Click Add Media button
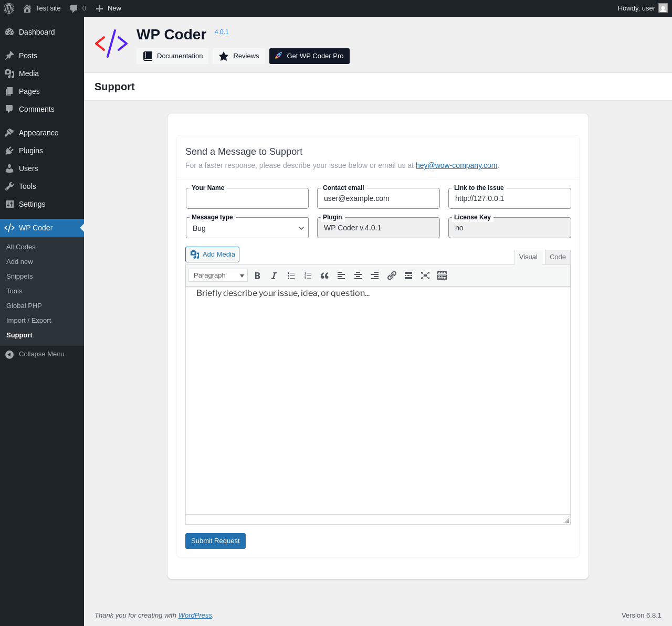Viewport: 672px width, 626px height. tap(212, 254)
